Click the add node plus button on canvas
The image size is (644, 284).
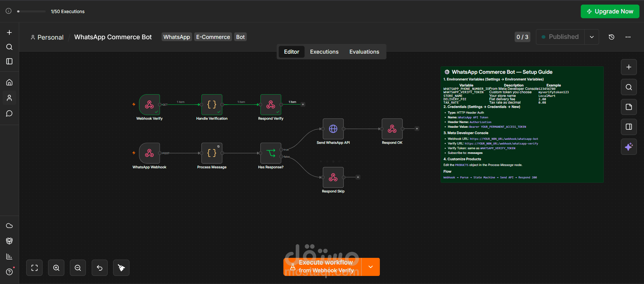[x=629, y=67]
